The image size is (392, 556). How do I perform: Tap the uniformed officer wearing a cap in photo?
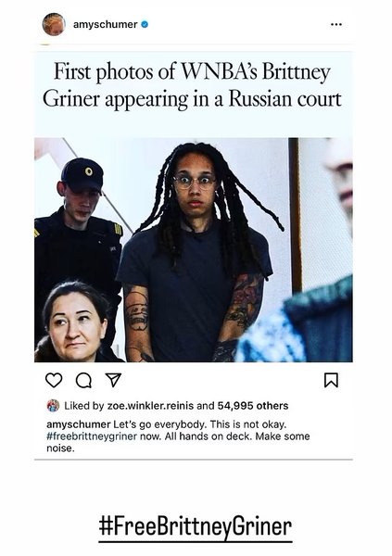[x=78, y=227]
